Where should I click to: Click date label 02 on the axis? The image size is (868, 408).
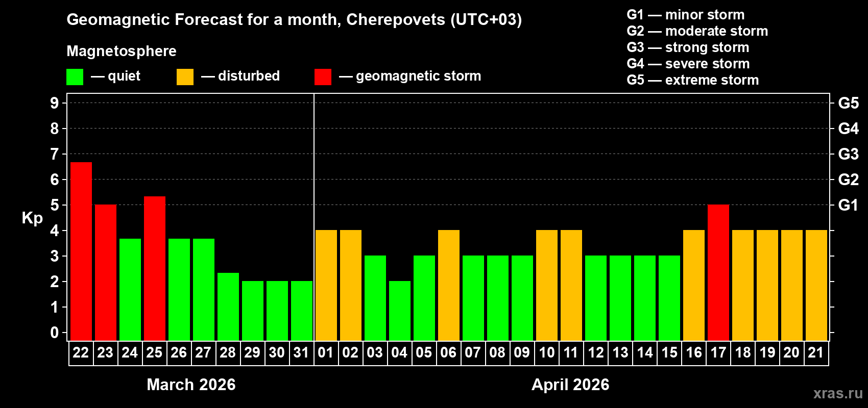tap(350, 353)
